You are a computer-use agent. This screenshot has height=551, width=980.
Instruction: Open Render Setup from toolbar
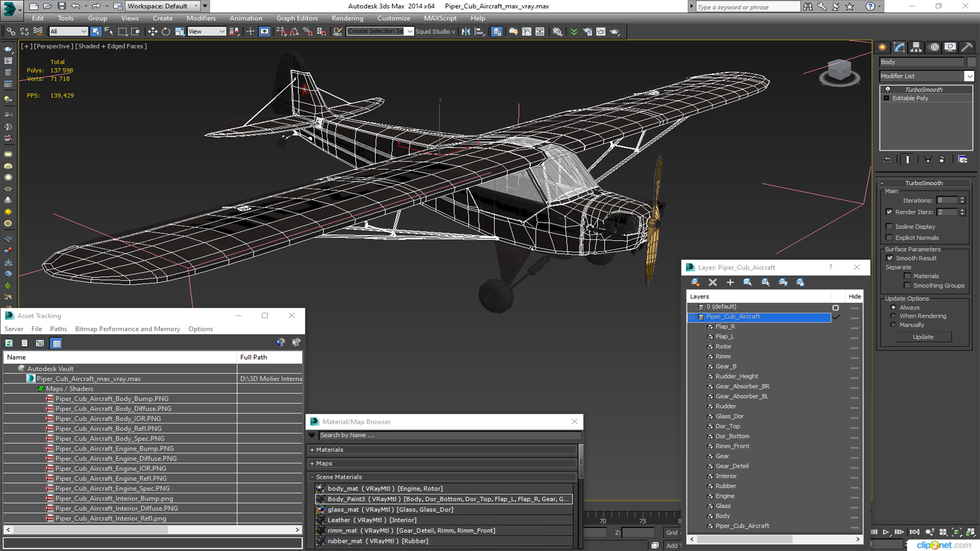pos(587,32)
